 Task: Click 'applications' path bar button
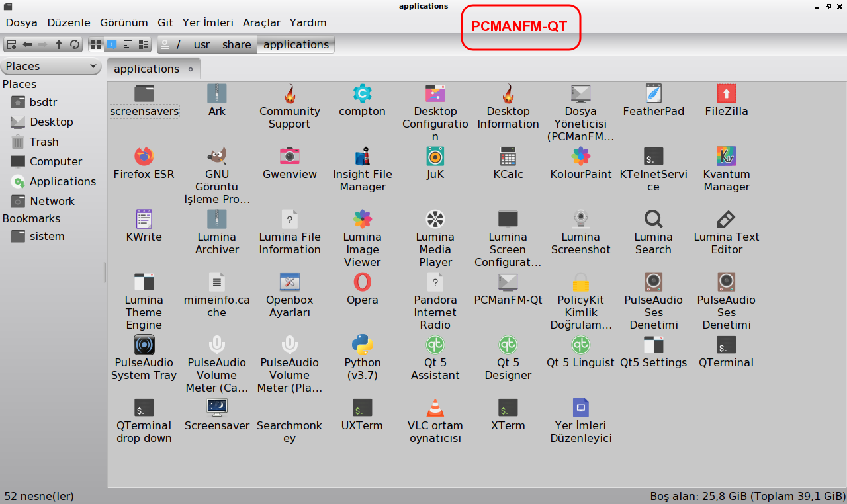click(x=296, y=44)
